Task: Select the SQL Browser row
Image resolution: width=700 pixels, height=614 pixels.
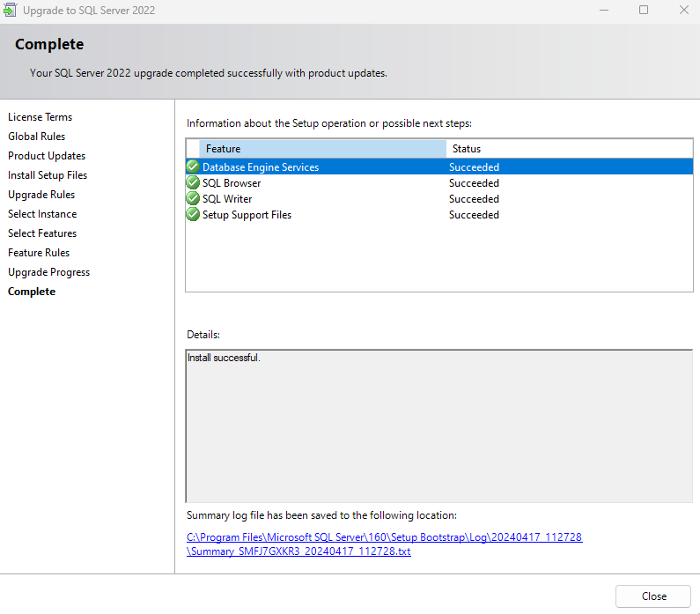Action: pos(439,183)
